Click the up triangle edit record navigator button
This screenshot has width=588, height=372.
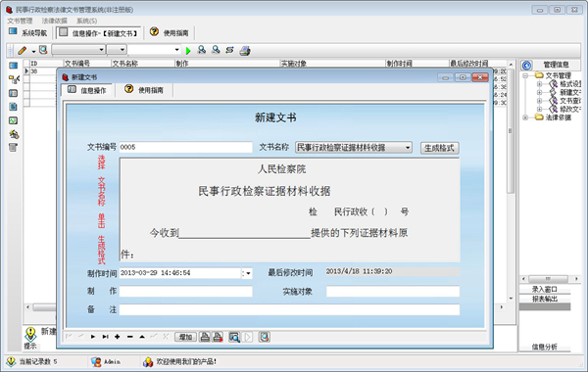142,337
